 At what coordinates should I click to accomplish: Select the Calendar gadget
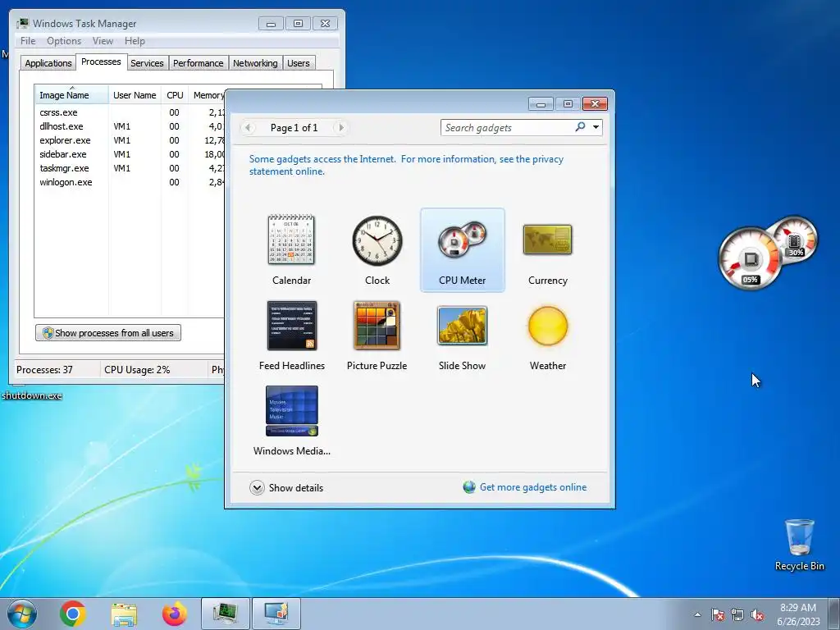coord(291,249)
